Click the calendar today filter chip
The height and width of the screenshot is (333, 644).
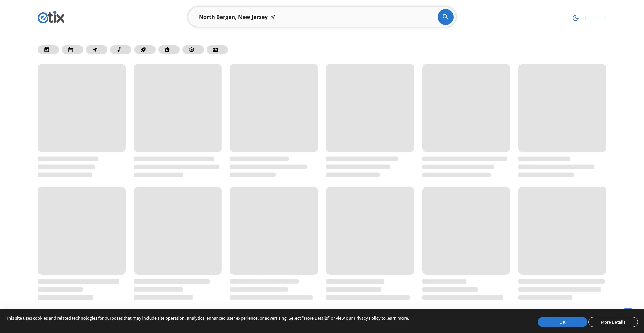click(x=48, y=50)
